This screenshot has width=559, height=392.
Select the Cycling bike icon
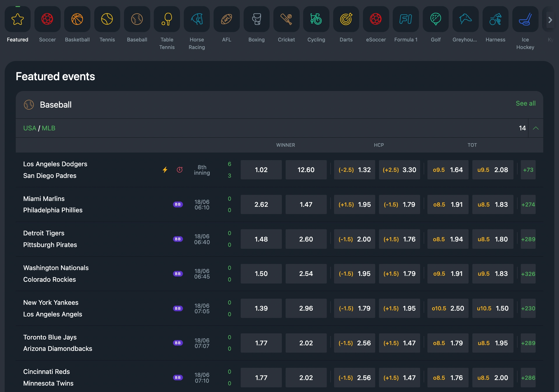pyautogui.click(x=316, y=19)
